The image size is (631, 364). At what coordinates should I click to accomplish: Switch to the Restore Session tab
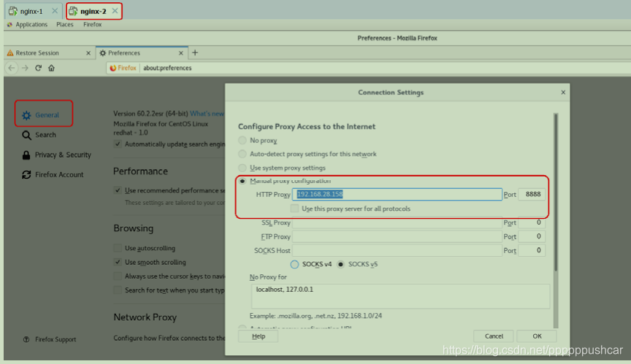click(x=49, y=53)
